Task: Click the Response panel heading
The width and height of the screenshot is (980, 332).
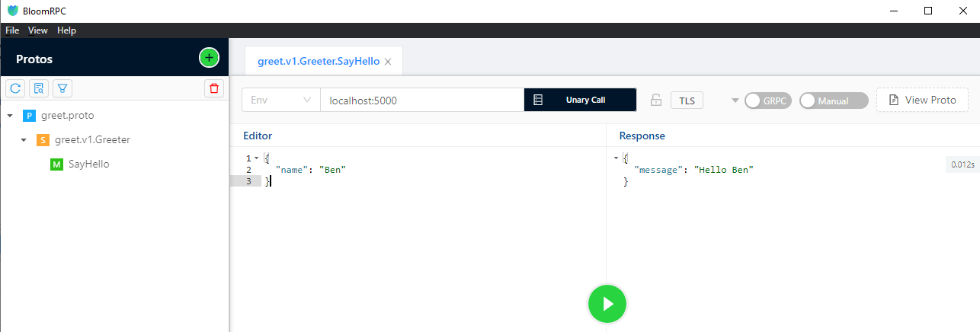Action: click(x=642, y=136)
